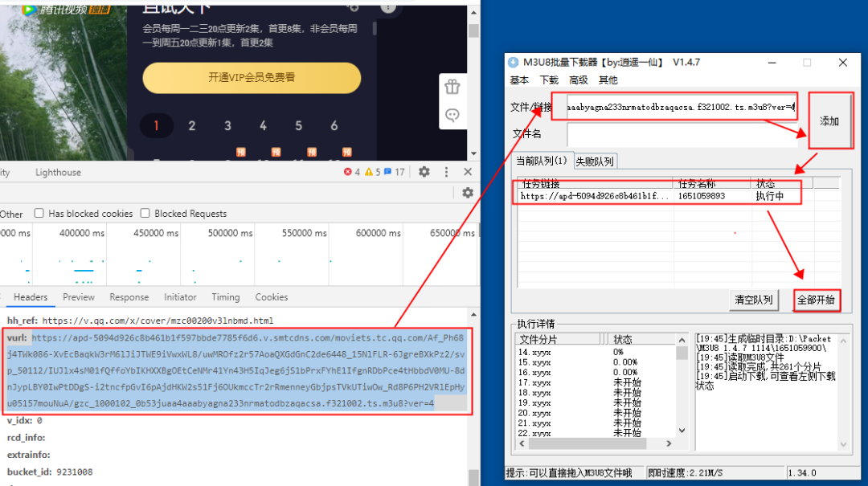The height and width of the screenshot is (486, 868).
Task: Click segment list horizontal scroll right arrow
Action: click(x=669, y=443)
